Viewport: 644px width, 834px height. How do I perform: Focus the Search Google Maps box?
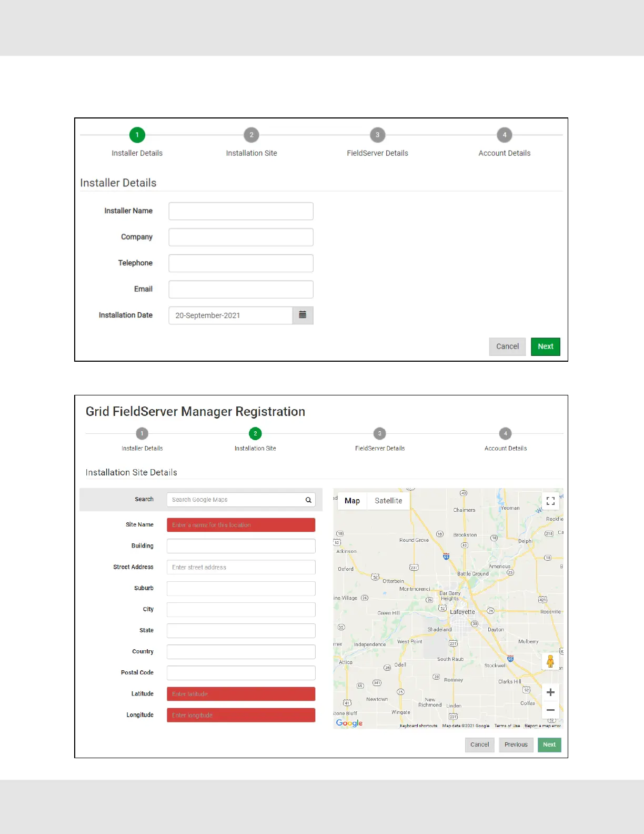pyautogui.click(x=241, y=500)
